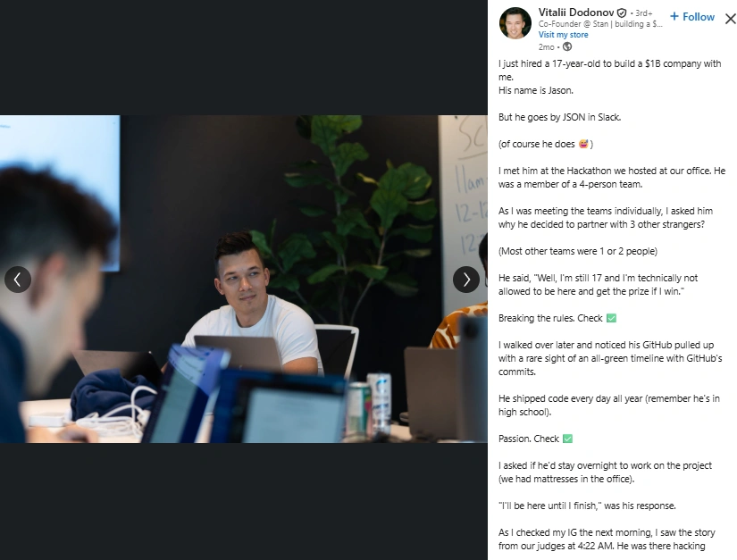Click the office hackathon photo
This screenshot has height=560, width=737.
click(244, 279)
